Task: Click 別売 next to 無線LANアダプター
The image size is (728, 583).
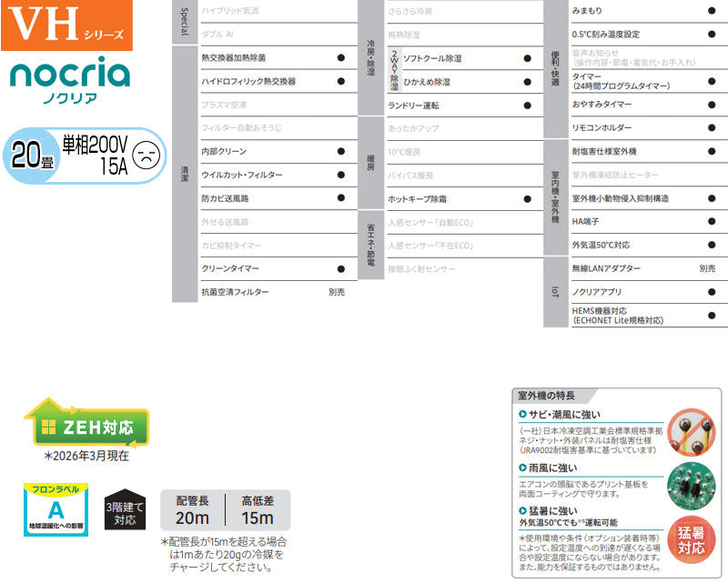Action: coord(707,268)
